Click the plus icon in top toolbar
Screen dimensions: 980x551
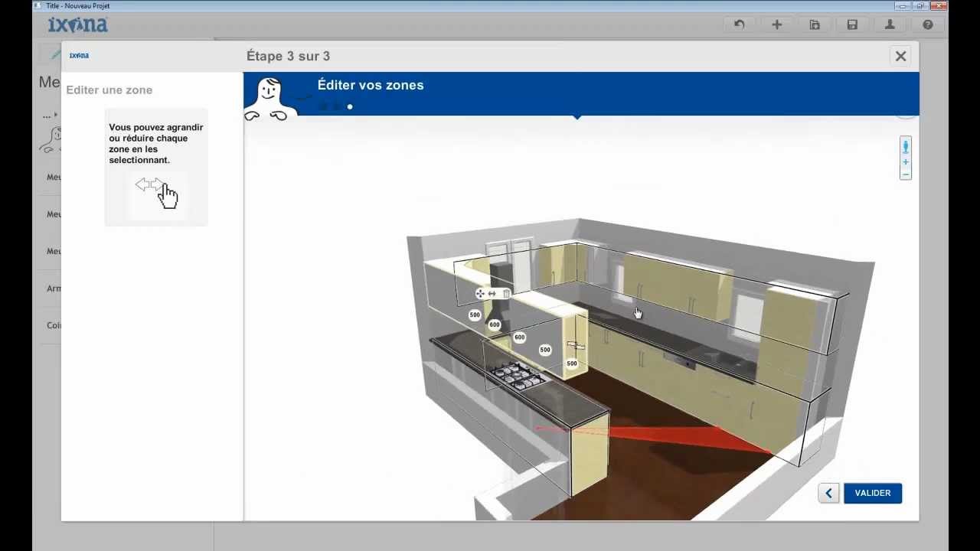click(x=776, y=24)
